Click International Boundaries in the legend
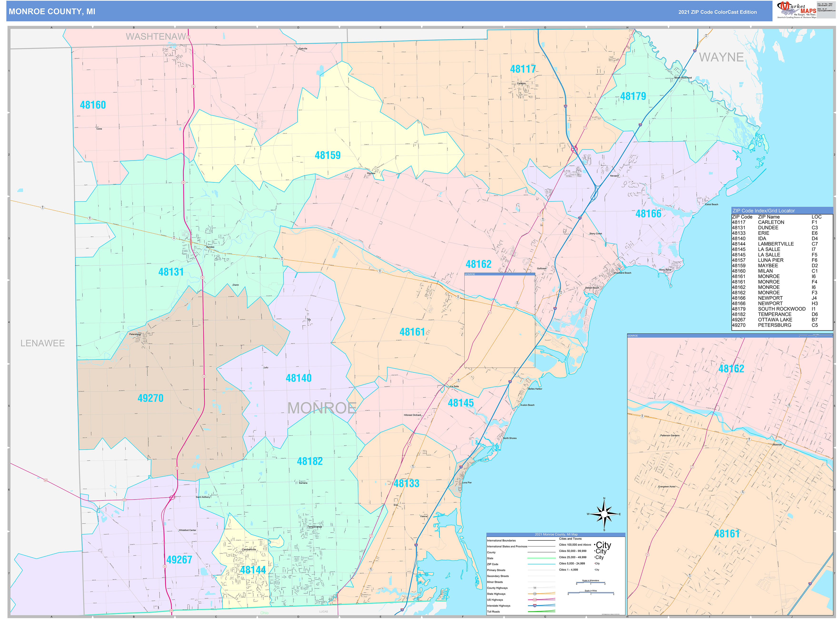This screenshot has width=840, height=619. coord(501,540)
